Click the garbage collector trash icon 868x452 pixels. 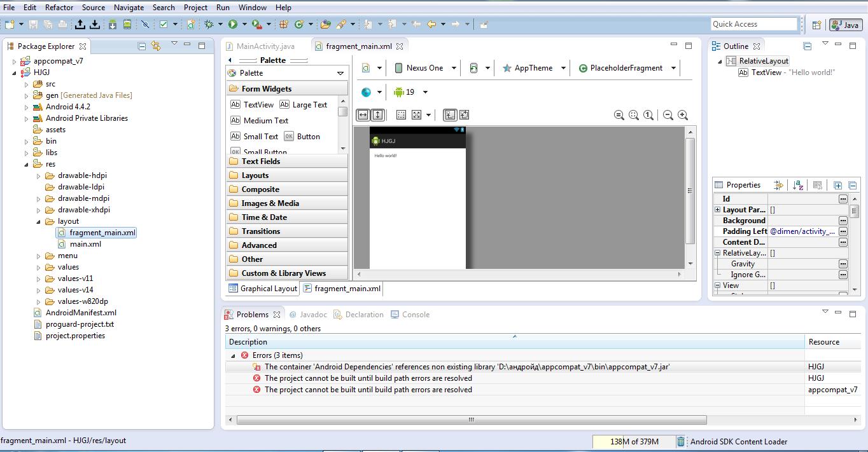pyautogui.click(x=681, y=442)
